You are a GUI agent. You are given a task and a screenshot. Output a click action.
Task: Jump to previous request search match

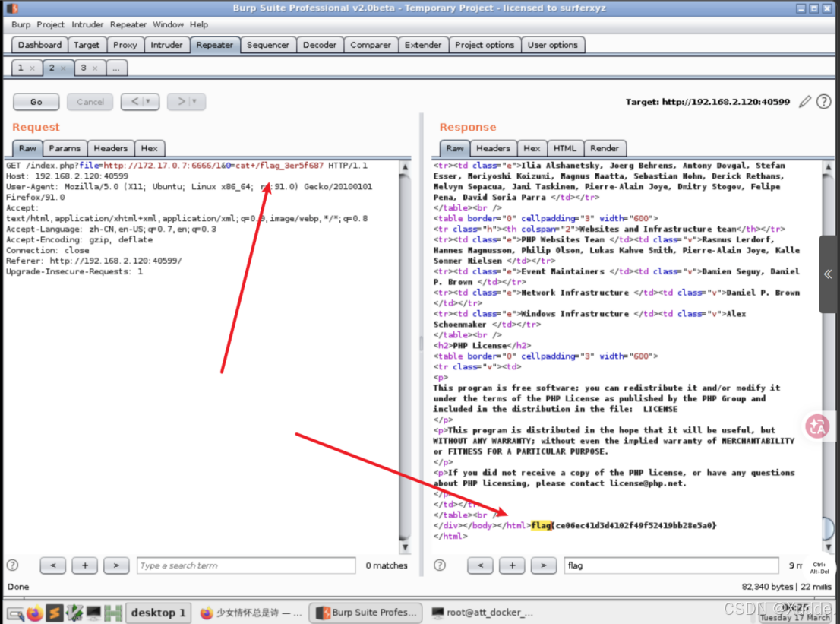click(53, 565)
